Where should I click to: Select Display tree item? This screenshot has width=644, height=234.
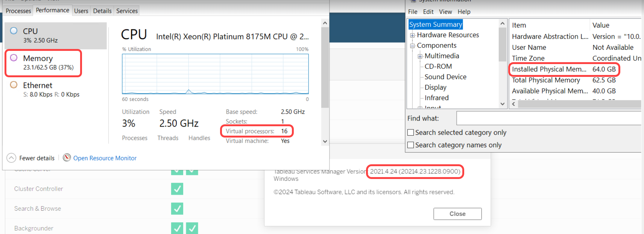[x=436, y=87]
